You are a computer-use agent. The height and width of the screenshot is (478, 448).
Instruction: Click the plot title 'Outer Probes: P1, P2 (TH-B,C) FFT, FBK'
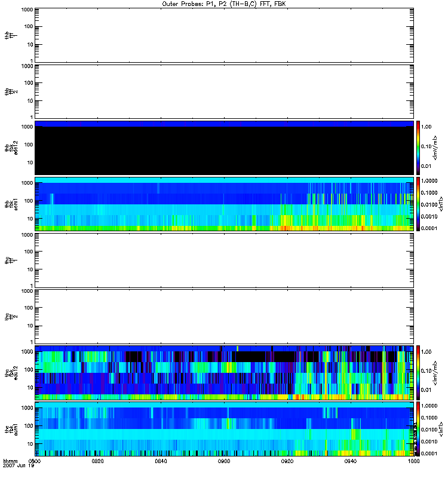pos(224,4)
